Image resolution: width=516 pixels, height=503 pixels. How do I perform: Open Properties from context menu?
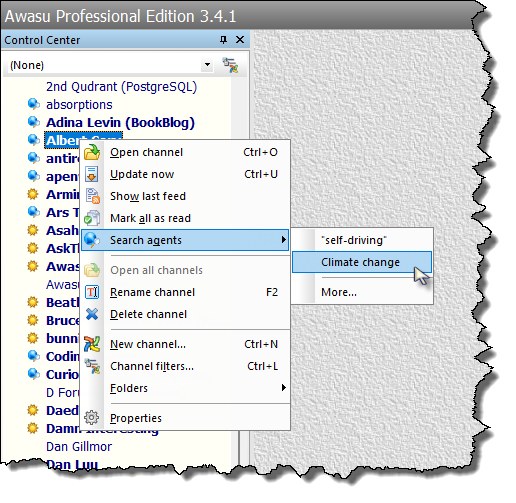185,418
